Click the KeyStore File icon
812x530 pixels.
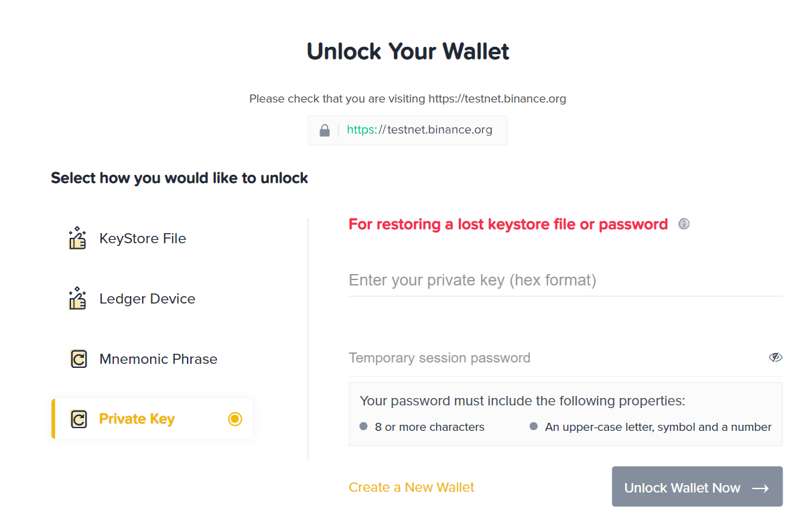pos(77,237)
